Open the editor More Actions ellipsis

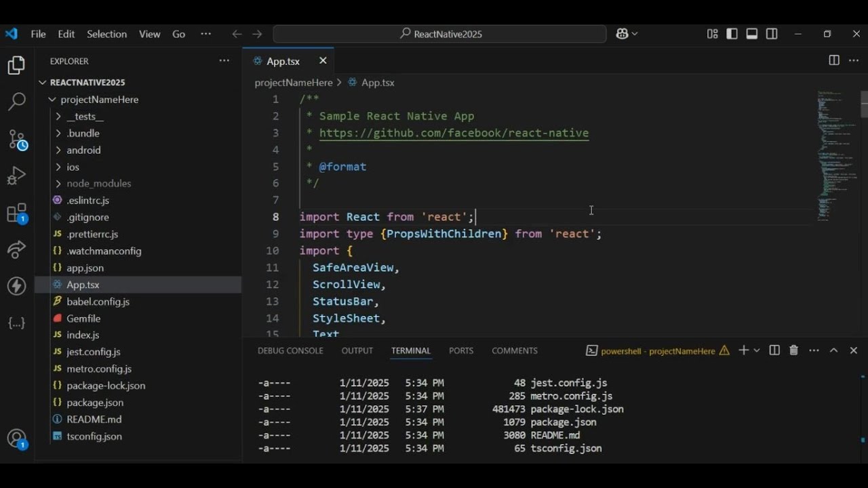[x=854, y=60]
